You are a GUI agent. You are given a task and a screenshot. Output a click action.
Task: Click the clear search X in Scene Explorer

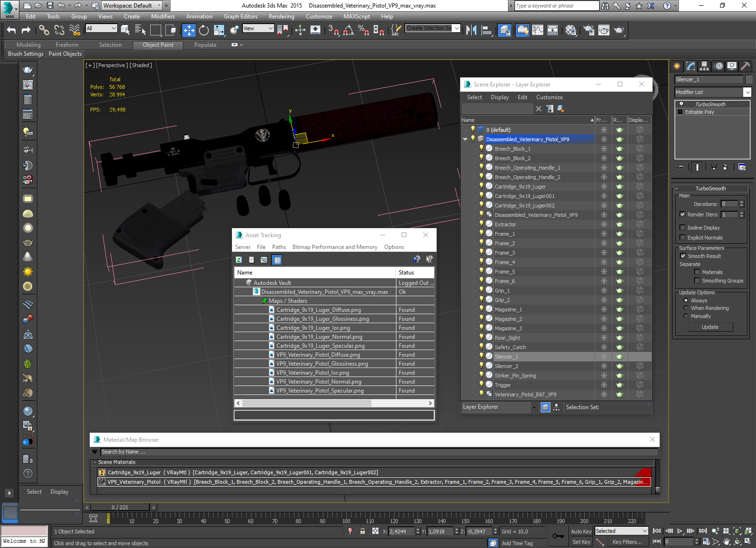pos(538,109)
